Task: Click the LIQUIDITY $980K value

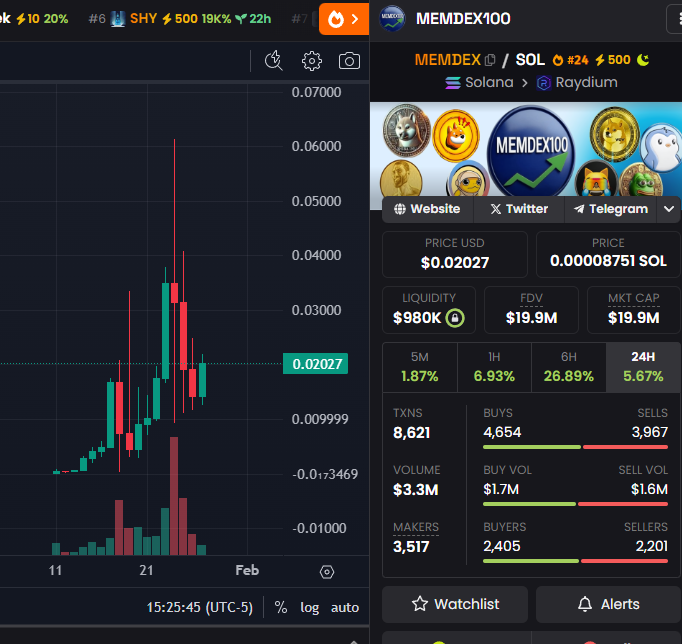Action: (417, 318)
